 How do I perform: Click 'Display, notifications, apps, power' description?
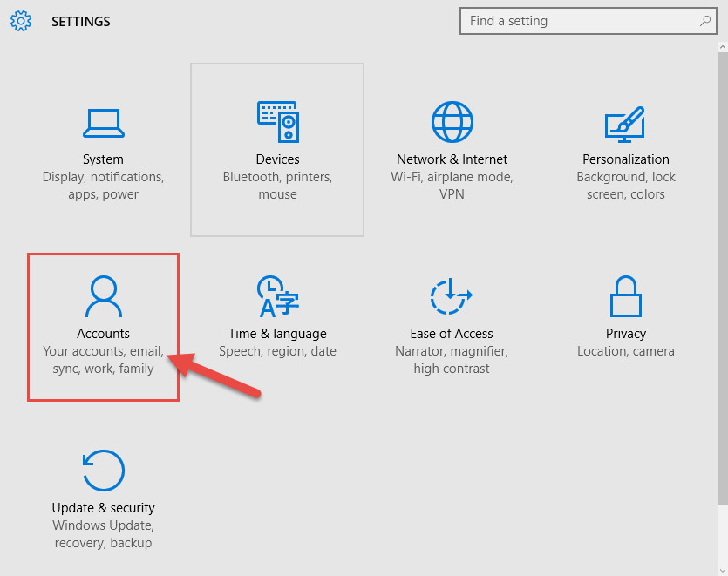tap(103, 186)
